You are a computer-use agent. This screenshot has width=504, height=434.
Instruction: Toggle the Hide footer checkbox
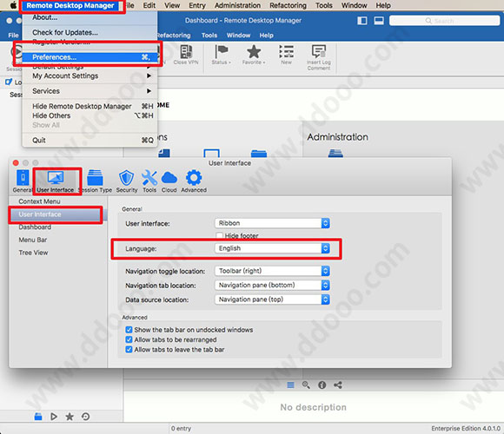[x=220, y=235]
